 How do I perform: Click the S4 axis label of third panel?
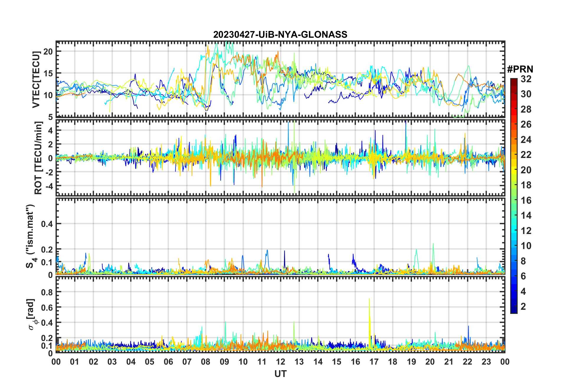[30, 236]
